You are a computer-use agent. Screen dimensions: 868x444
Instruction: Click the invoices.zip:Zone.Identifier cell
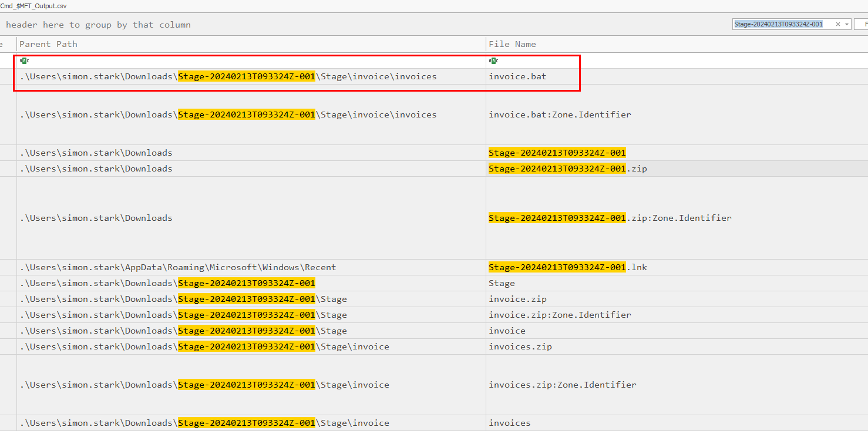click(x=562, y=385)
